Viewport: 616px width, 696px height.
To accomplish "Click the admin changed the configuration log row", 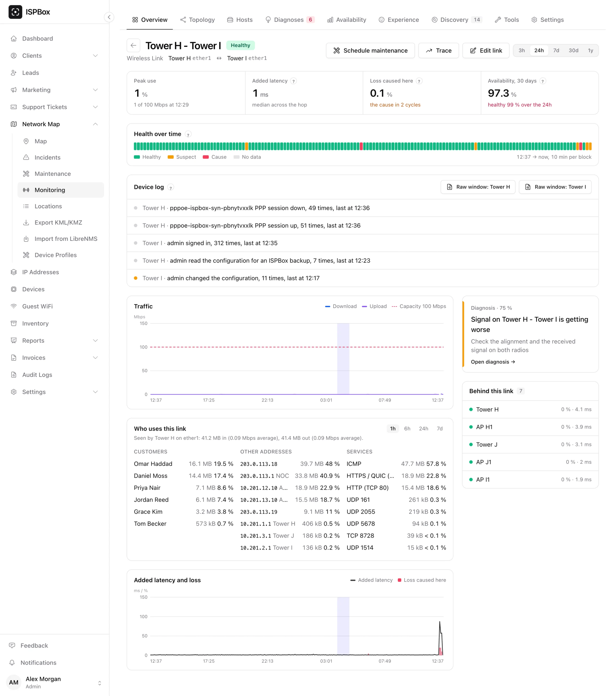I will (x=362, y=278).
